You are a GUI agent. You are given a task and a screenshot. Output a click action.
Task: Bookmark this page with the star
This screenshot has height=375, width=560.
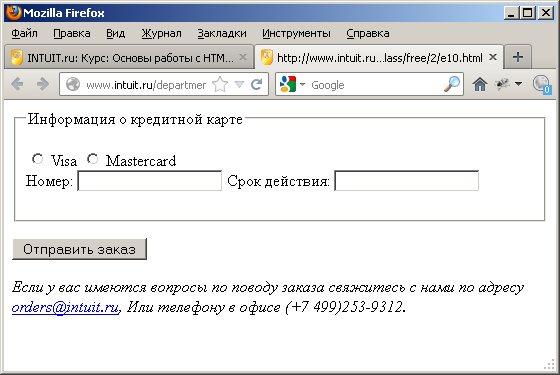pyautogui.click(x=220, y=84)
